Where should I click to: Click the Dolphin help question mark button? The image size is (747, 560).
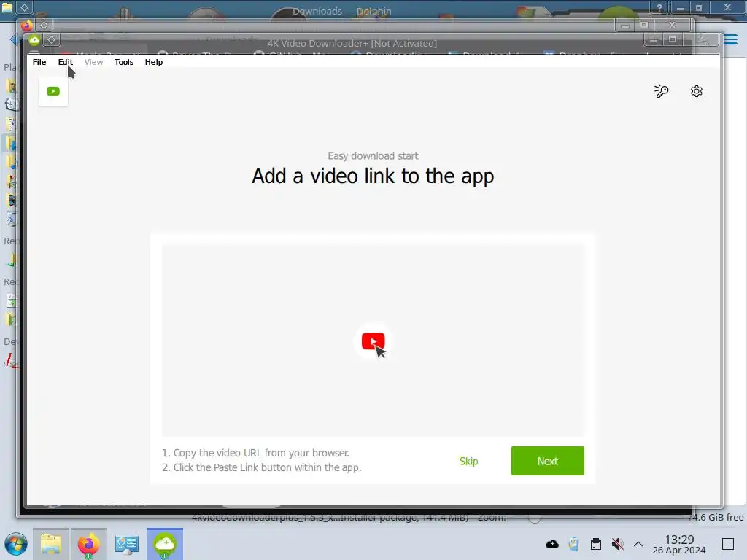tap(659, 7)
